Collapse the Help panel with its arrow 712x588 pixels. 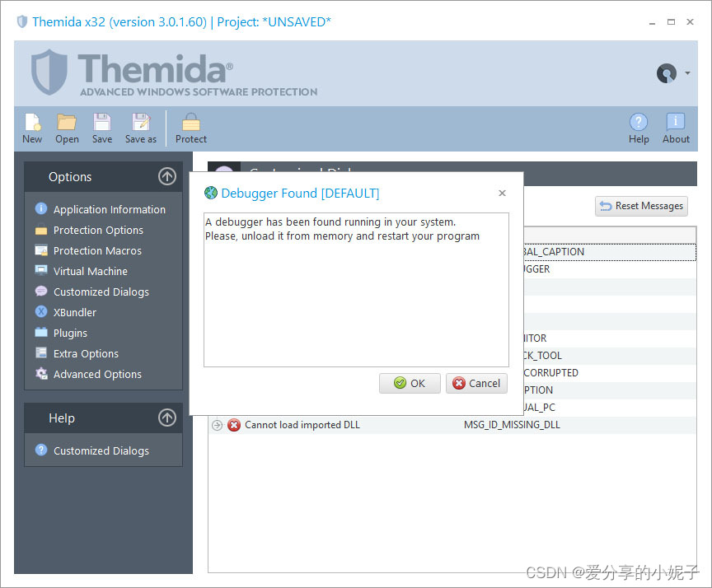167,418
